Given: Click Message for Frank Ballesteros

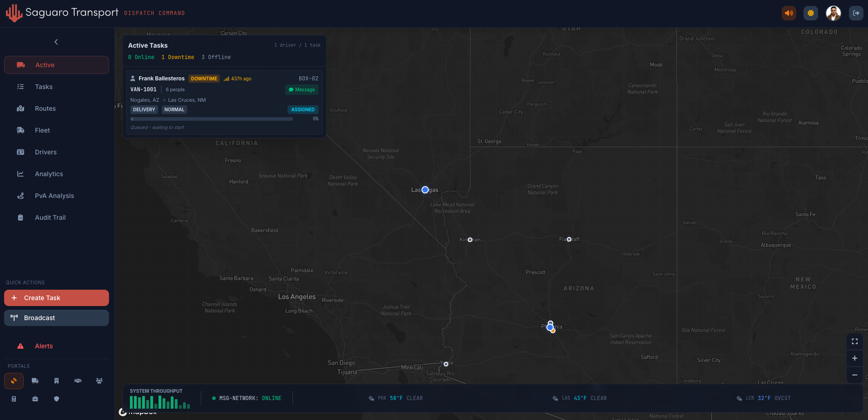Looking at the screenshot, I should coord(302,90).
